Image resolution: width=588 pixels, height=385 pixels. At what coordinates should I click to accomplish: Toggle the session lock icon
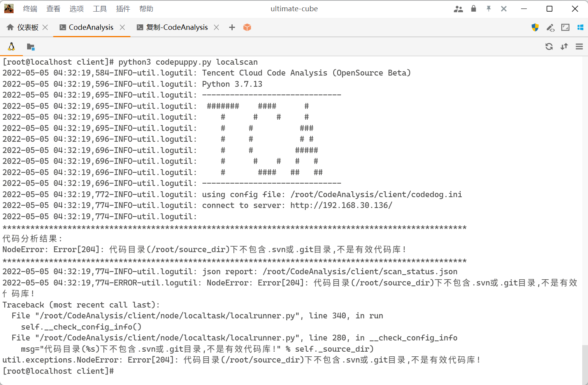[x=473, y=9]
